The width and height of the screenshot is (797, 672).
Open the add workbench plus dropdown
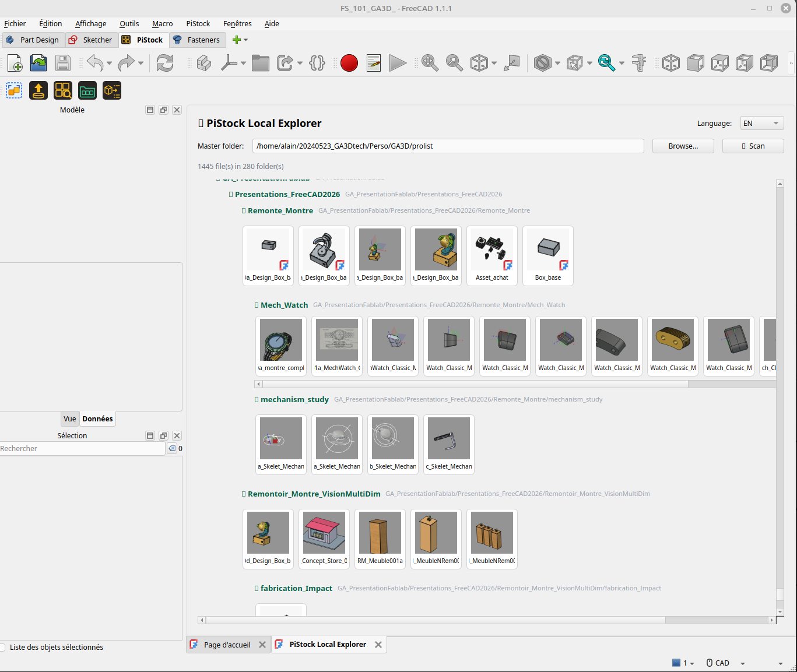tap(240, 40)
